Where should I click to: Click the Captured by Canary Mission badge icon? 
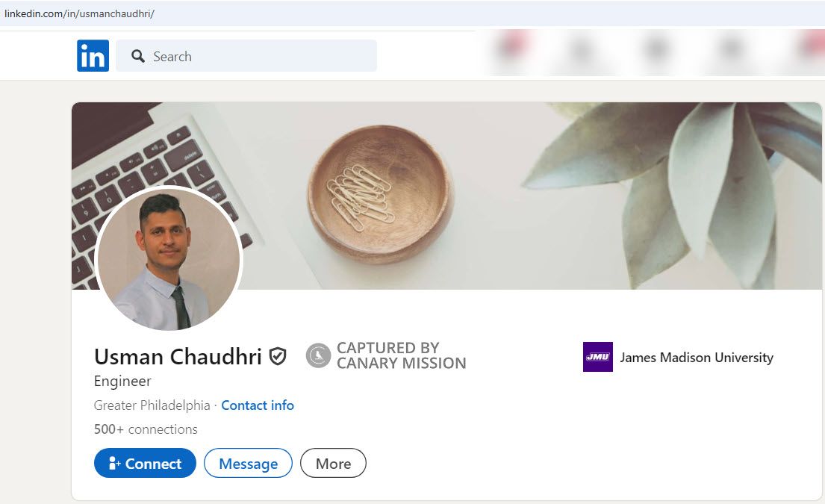point(317,356)
